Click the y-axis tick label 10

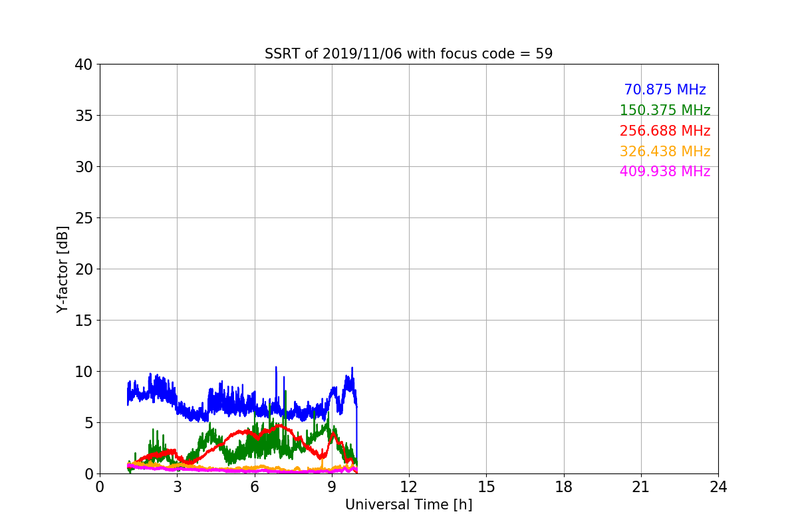tap(83, 372)
